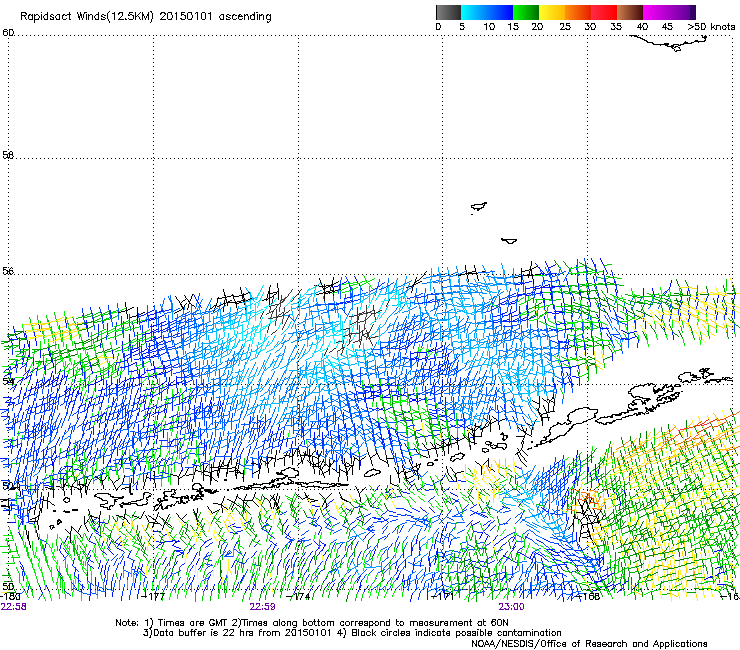Click the 'Note: 1) Times are GMT' line

coord(312,623)
